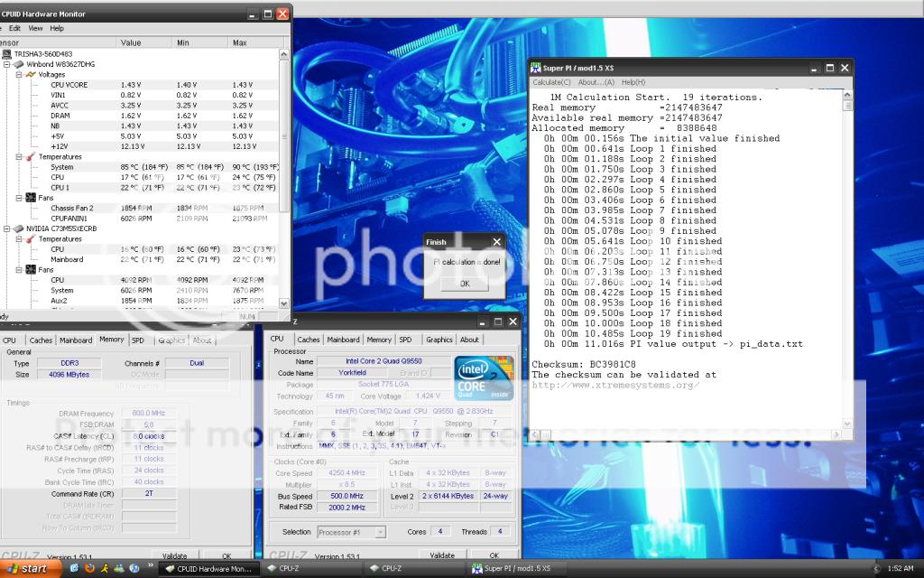The image size is (924, 578).
Task: Click the first quick launch icon beside Start
Action: coord(74,569)
